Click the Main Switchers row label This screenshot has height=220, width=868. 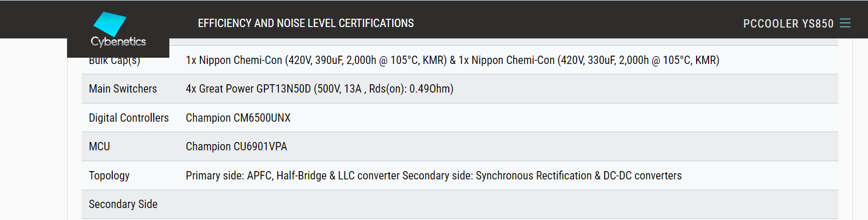click(123, 89)
